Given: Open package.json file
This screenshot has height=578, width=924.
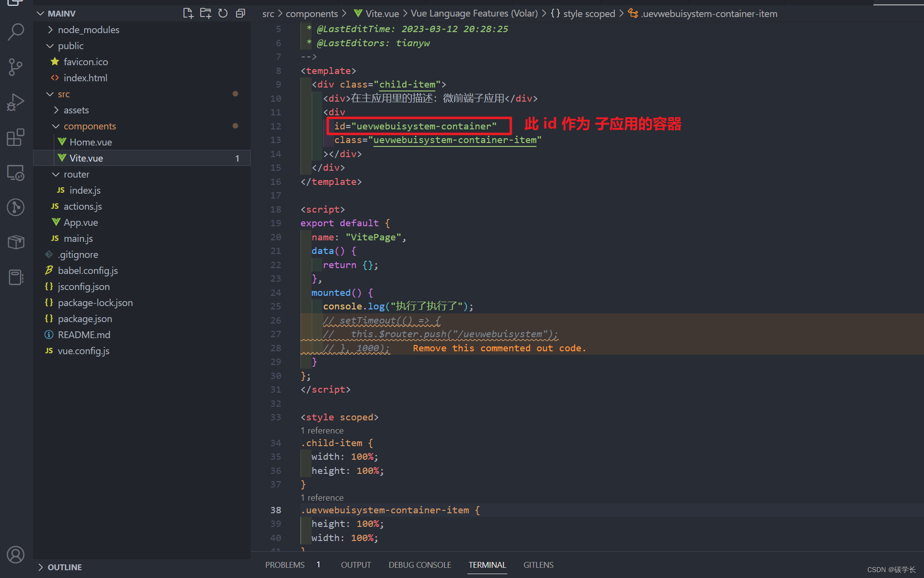Looking at the screenshot, I should 142,319.
